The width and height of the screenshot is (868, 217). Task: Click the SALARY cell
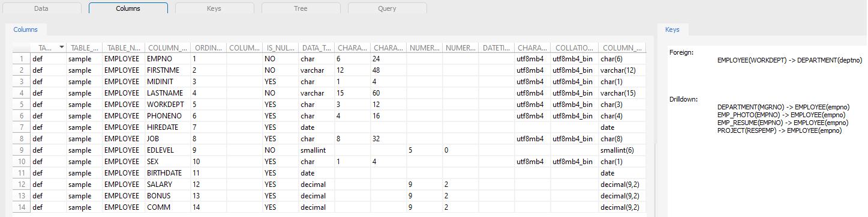point(167,185)
